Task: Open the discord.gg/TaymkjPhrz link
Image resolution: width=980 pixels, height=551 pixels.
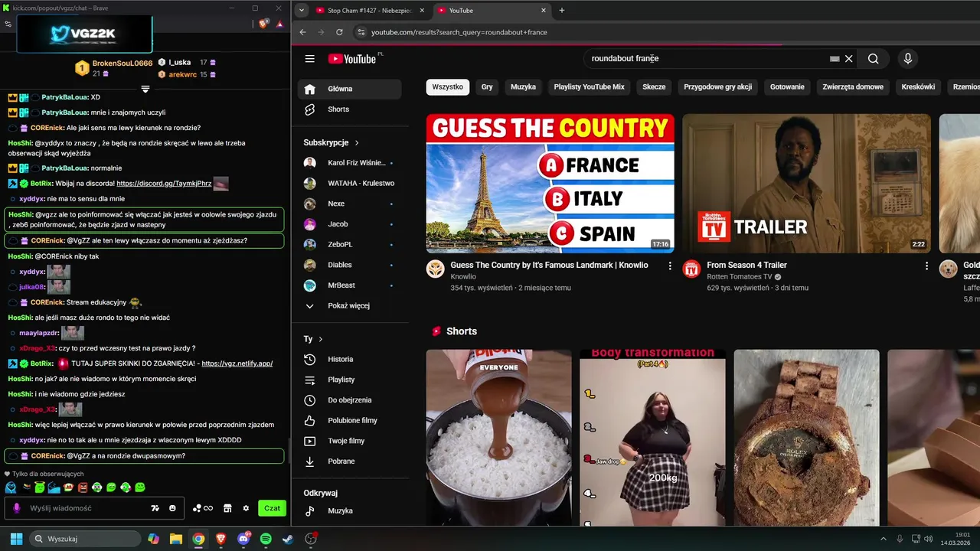Action: (164, 184)
